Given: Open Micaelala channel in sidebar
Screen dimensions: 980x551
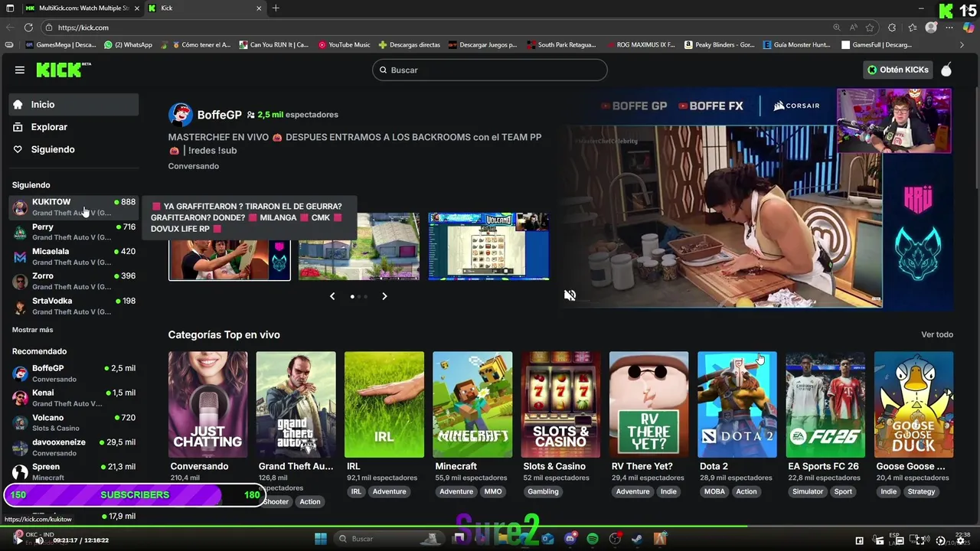Looking at the screenshot, I should (74, 256).
